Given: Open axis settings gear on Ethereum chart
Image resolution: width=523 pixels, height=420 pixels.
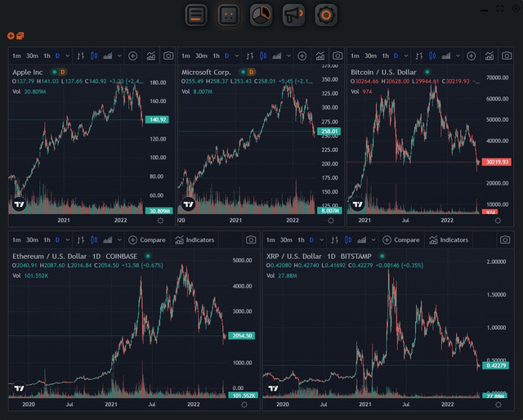Looking at the screenshot, I should point(244,404).
